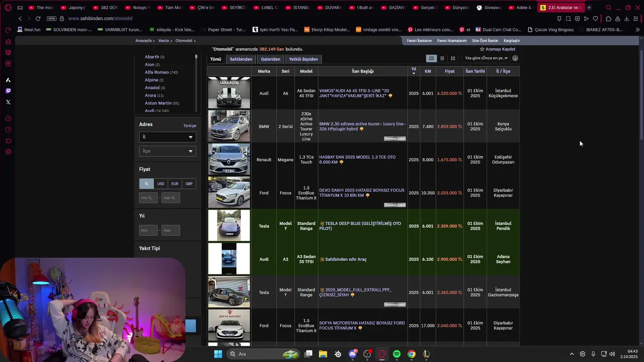Sort listings by KM column header
Viewport: 644px width, 362px height.
[x=428, y=71]
